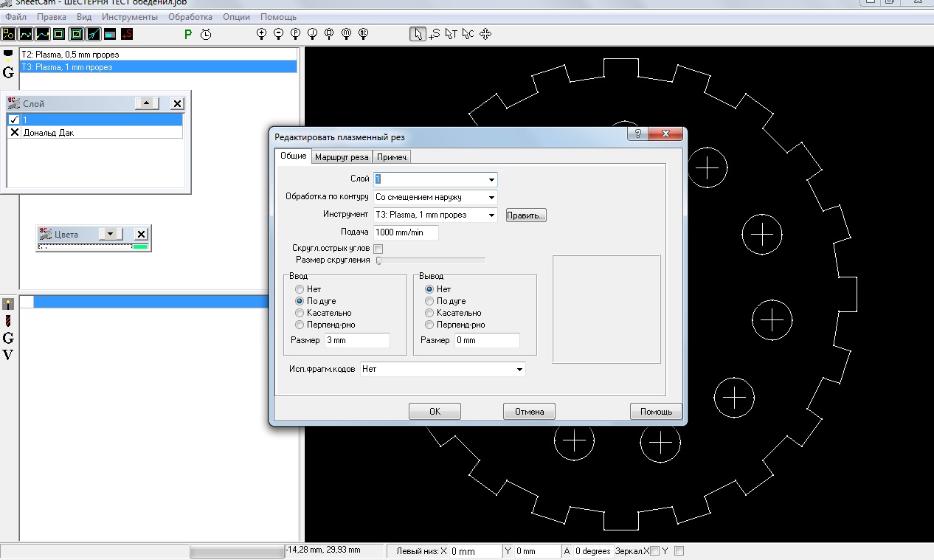
Task: Click the second toolbar icon with green wavy path
Action: point(26,34)
